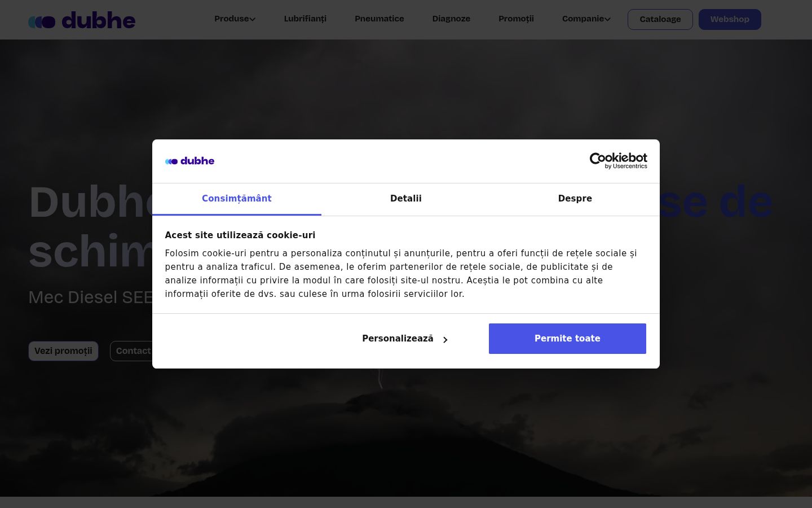Expand the Produse dropdown menu

pos(235,19)
